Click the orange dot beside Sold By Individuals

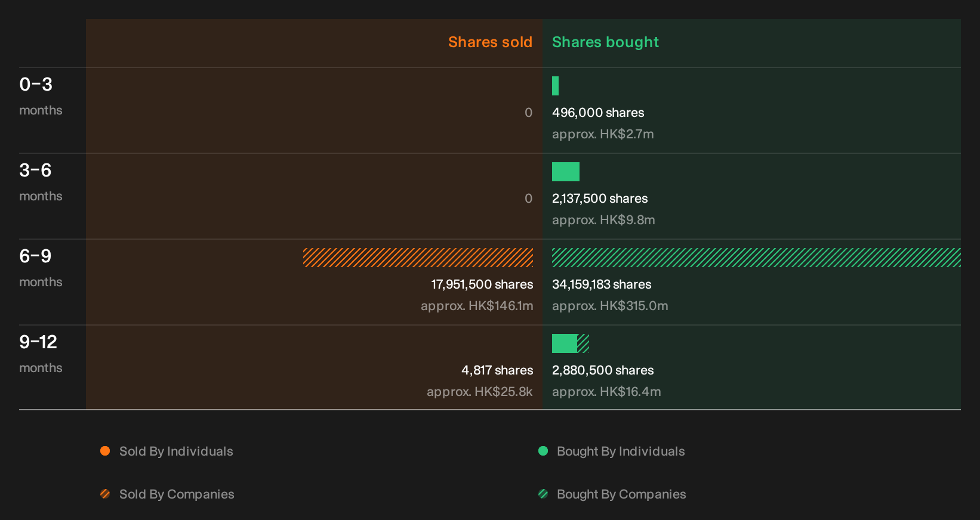click(x=105, y=451)
